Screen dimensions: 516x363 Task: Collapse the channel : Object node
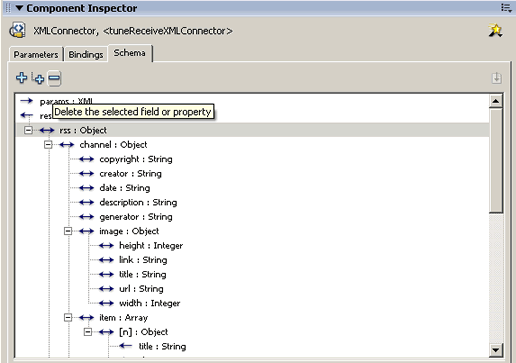(48, 145)
